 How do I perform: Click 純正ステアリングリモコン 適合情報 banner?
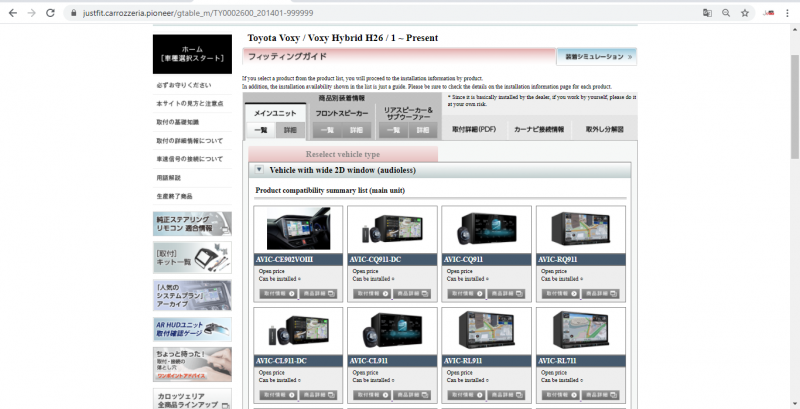192,224
